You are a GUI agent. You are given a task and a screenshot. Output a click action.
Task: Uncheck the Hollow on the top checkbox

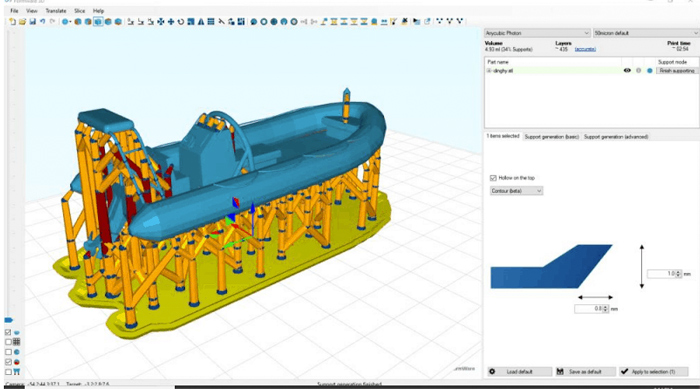(x=493, y=178)
